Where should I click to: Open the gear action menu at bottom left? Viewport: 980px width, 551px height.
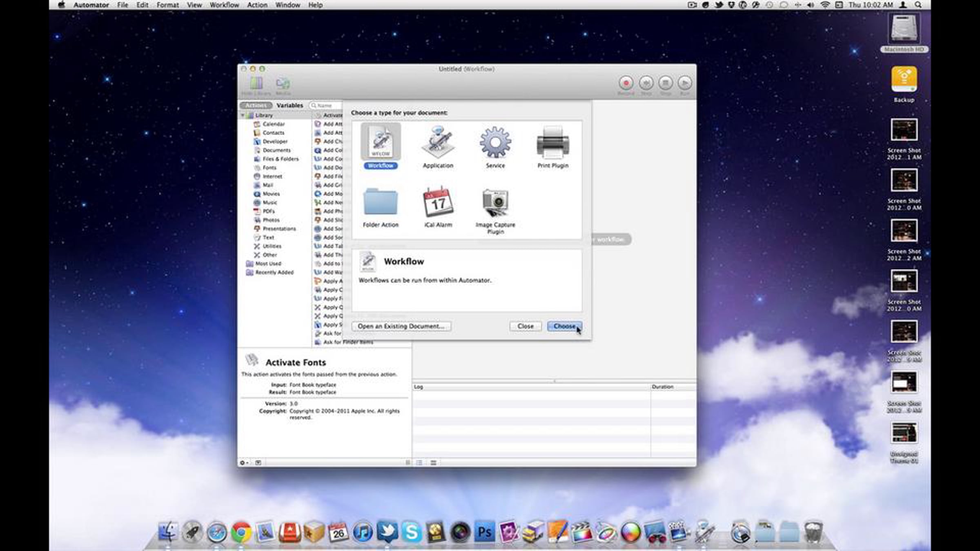tap(243, 462)
